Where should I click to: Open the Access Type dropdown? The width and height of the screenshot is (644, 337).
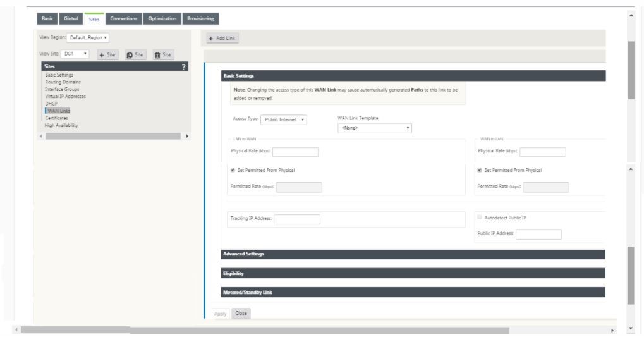(283, 119)
